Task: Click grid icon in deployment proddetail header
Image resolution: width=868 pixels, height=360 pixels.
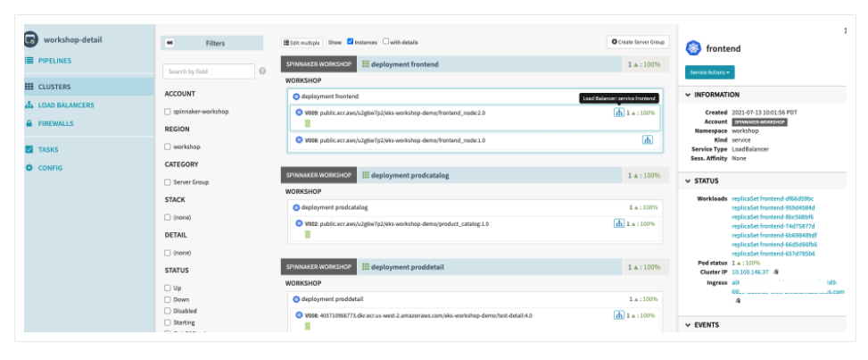Action: coord(366,267)
